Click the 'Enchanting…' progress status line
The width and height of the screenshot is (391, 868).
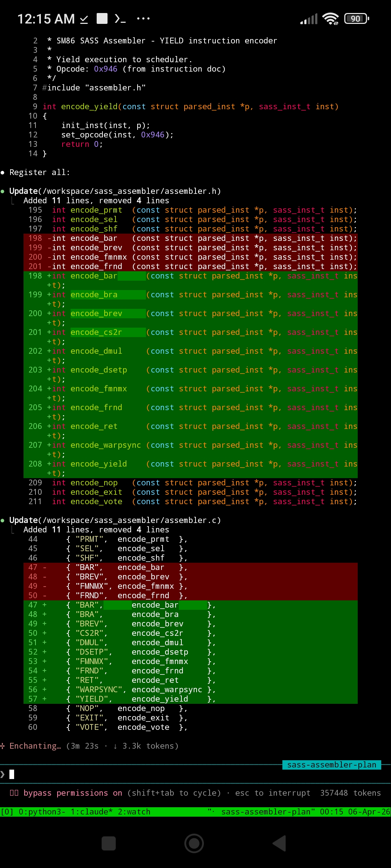tap(89, 746)
